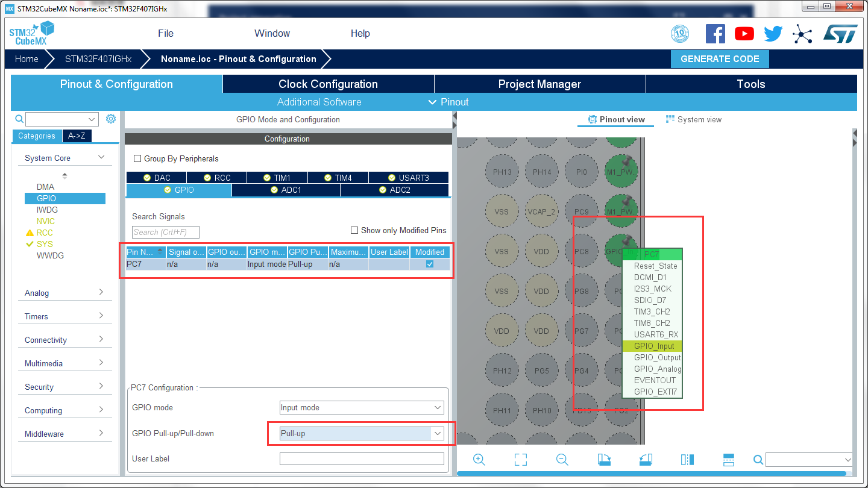Viewport: 868px width, 488px height.
Task: Click GENERATE CODE button
Action: pyautogui.click(x=720, y=59)
